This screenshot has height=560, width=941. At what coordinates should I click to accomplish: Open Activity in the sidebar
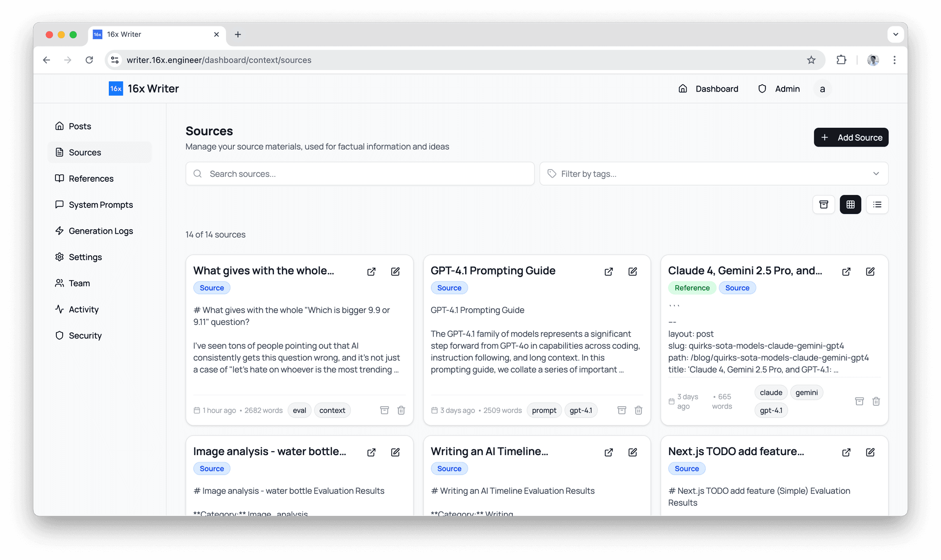(x=100, y=309)
